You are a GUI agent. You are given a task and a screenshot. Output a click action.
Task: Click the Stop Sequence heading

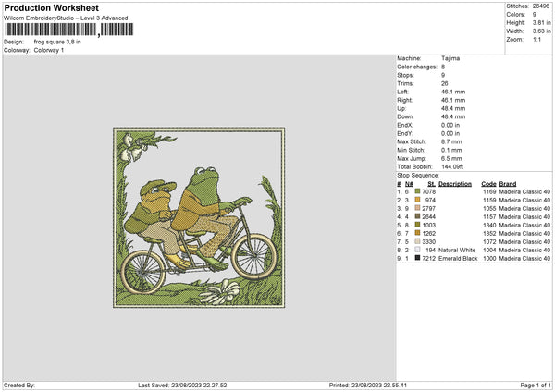click(x=418, y=175)
